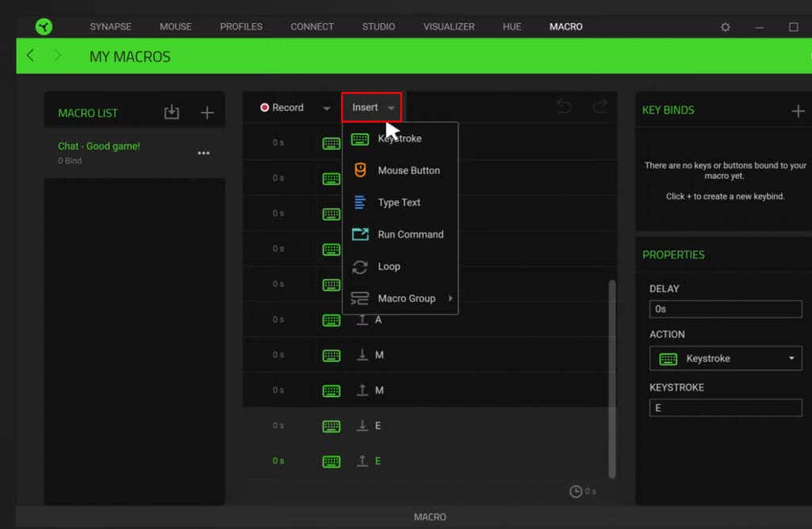Choose Macro Group from the Insert menu

(400, 298)
